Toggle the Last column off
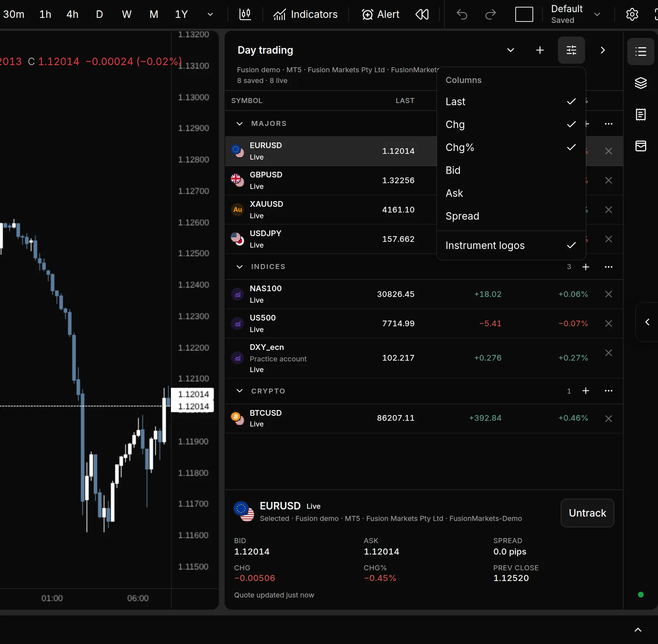The image size is (658, 644). 511,102
